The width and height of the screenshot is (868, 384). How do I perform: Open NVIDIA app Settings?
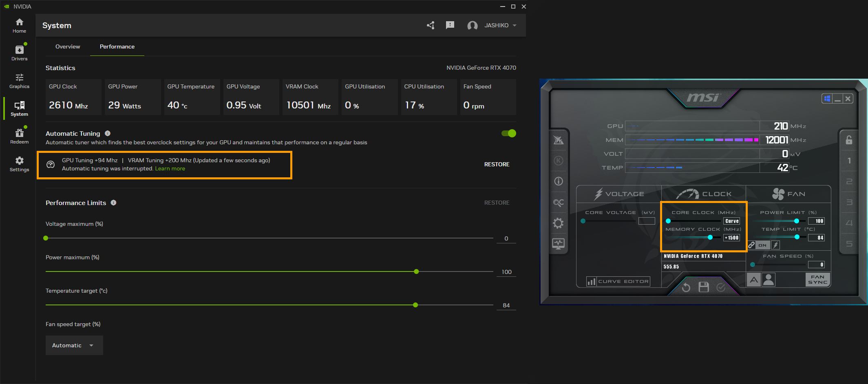click(19, 164)
